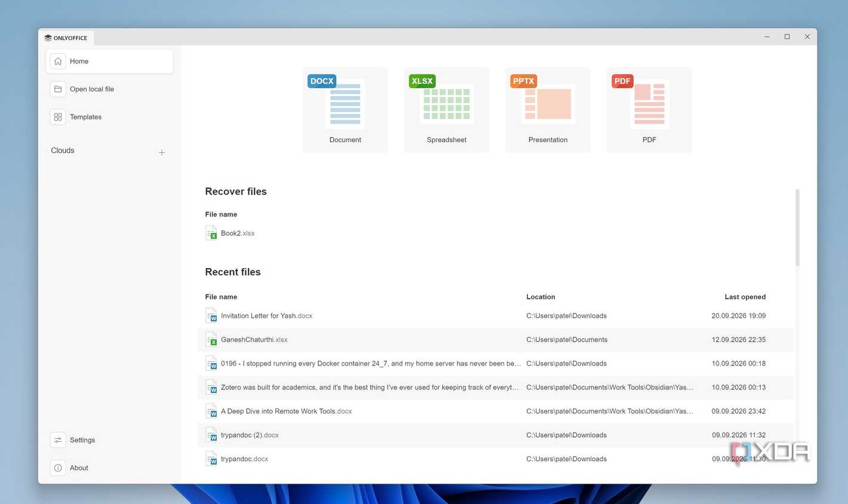Viewport: 848px width, 504px height.
Task: Open trypandoc (2).docx file name
Action: click(x=250, y=435)
